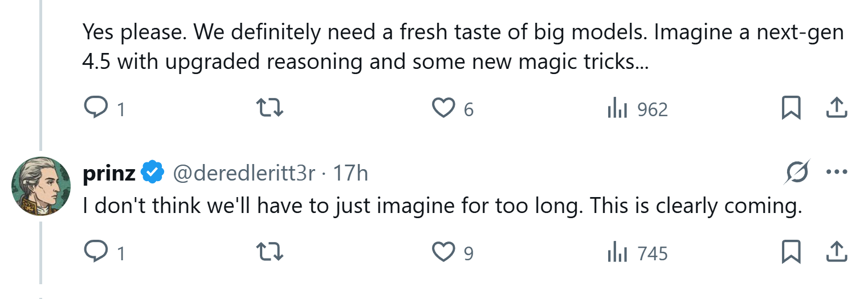The width and height of the screenshot is (868, 299).
Task: Bookmark the top post about big models
Action: [x=790, y=108]
